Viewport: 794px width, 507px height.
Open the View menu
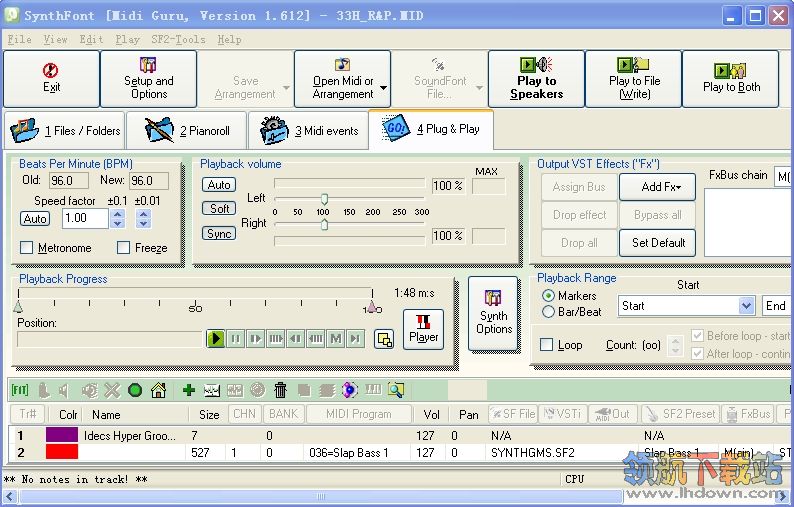tap(55, 40)
